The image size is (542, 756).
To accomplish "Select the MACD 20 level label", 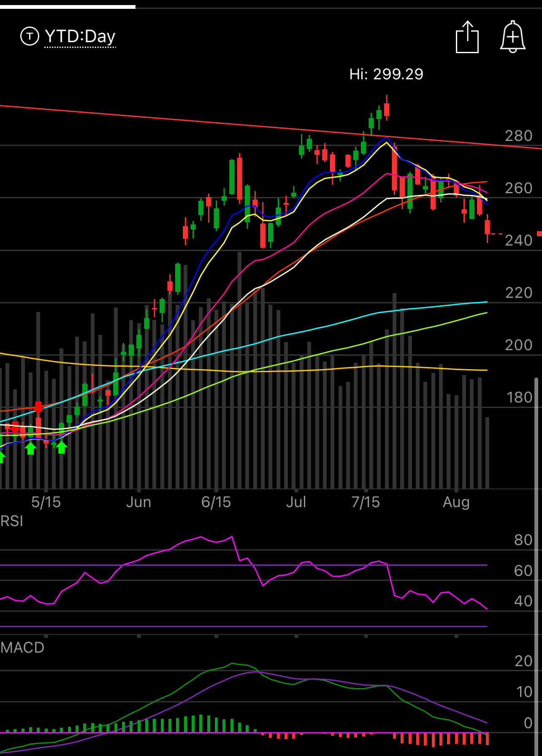I will [x=523, y=661].
